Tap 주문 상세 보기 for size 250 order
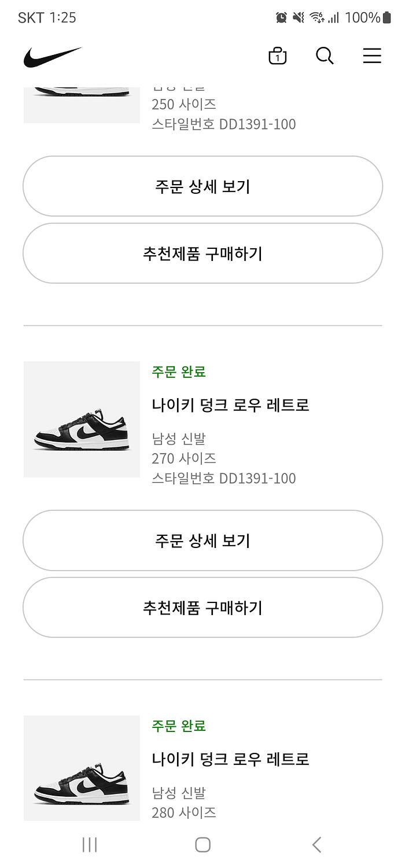 click(x=203, y=186)
